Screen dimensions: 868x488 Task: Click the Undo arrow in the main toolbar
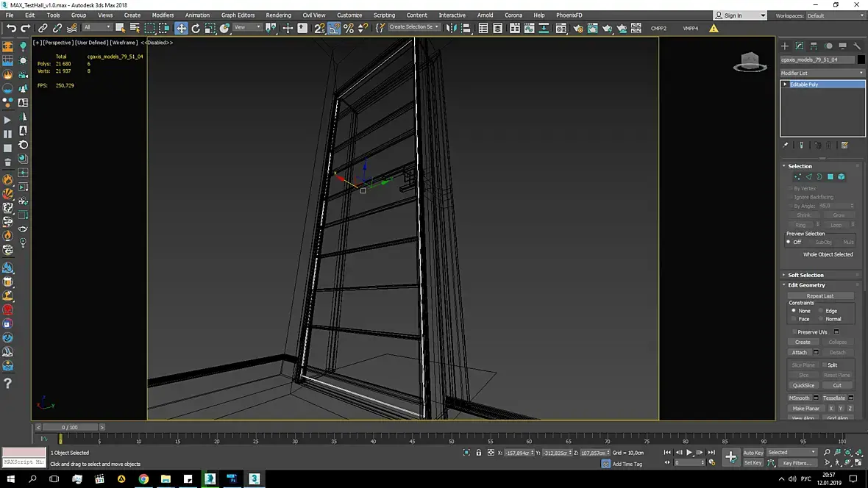pos(11,28)
